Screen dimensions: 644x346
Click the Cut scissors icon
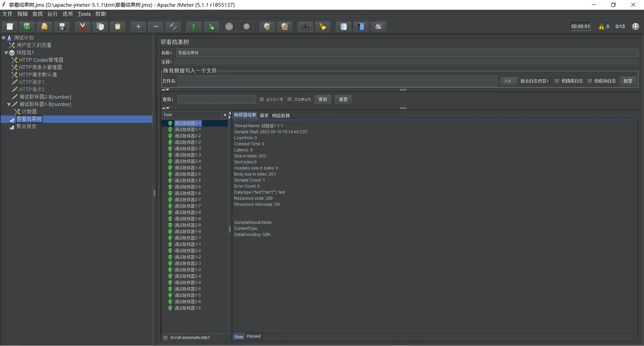(82, 27)
